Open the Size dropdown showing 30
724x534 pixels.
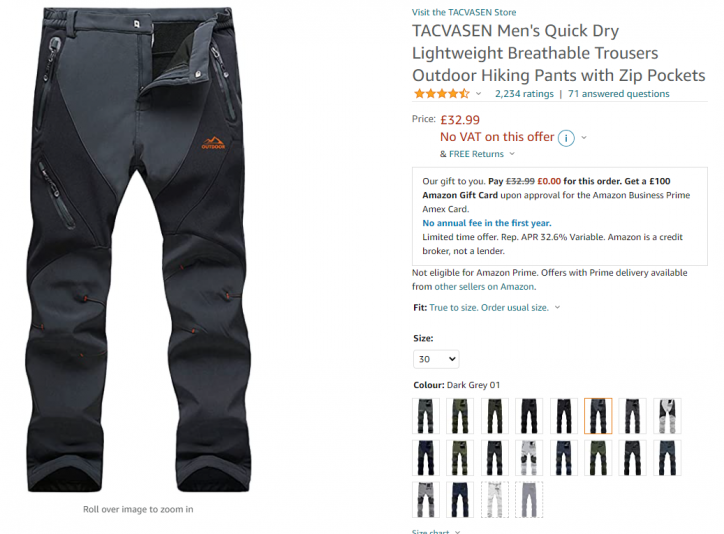coord(436,359)
